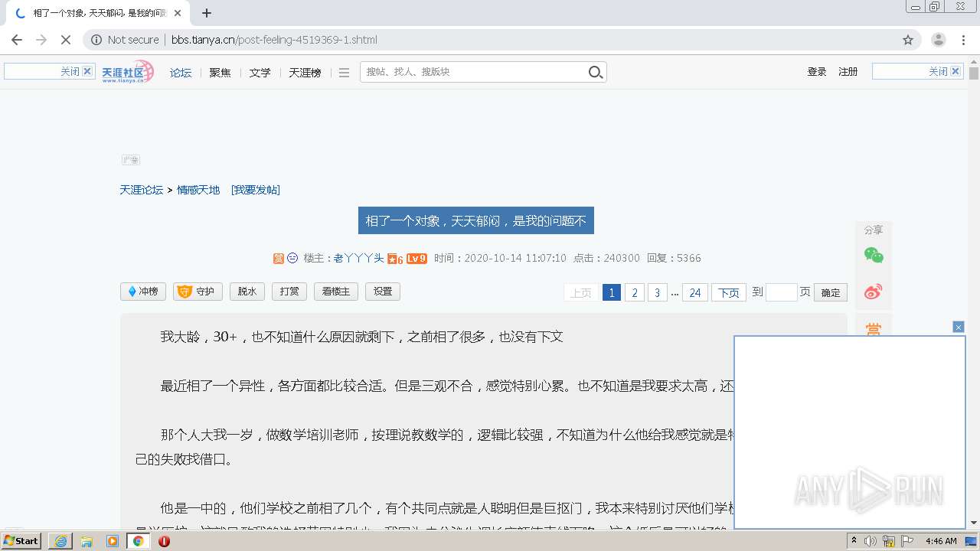Click the post title banner 相了一个对象
The height and width of the screenshot is (551, 980).
[475, 221]
